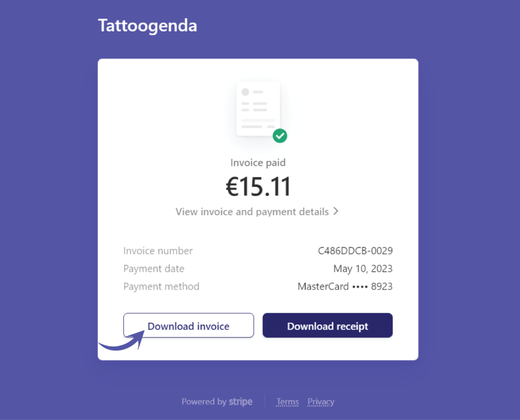This screenshot has width=520, height=420.
Task: Open the Terms link in footer
Action: (287, 402)
